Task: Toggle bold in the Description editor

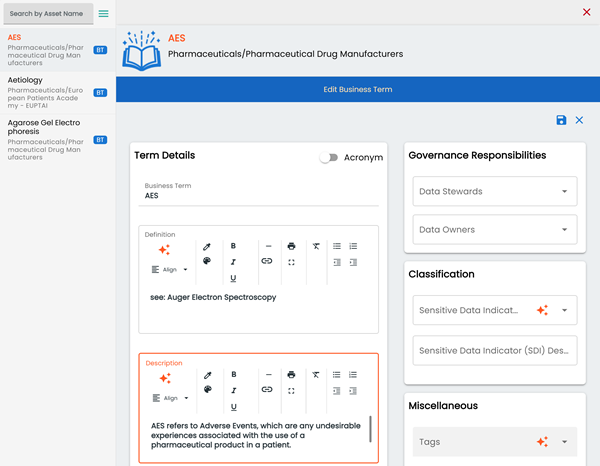Action: 233,375
